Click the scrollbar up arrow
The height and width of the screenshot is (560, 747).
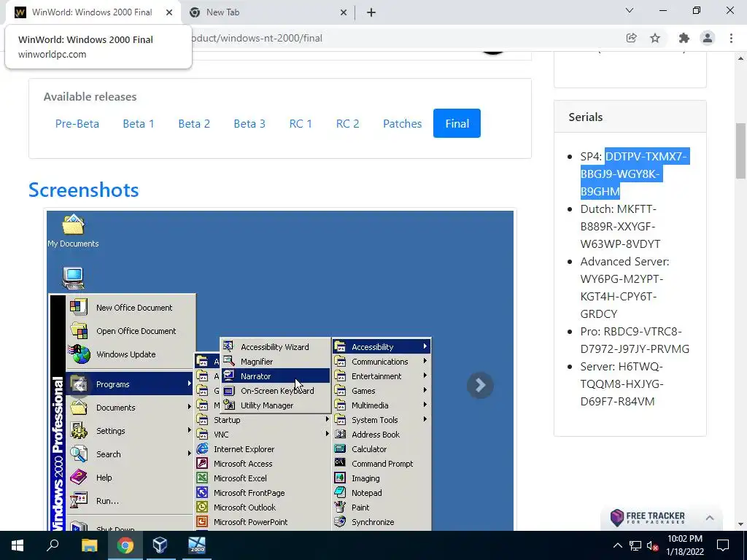(741, 58)
